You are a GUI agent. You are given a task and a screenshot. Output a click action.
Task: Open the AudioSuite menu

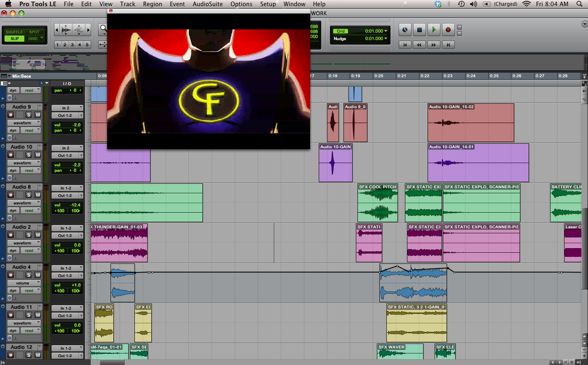point(207,4)
